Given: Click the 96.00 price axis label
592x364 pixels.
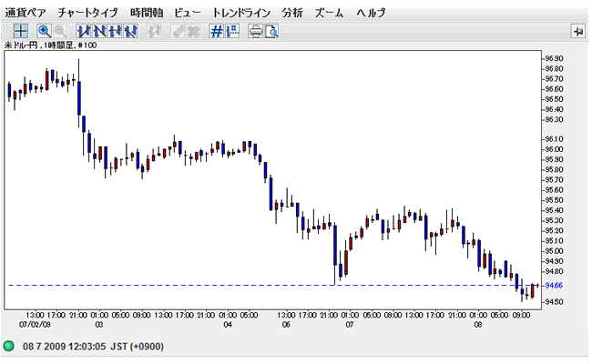Looking at the screenshot, I should (554, 149).
